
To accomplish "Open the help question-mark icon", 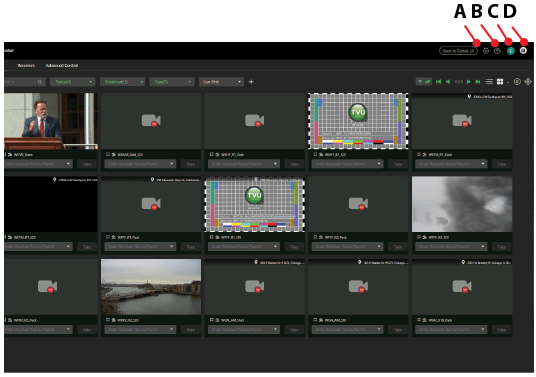I will 497,51.
